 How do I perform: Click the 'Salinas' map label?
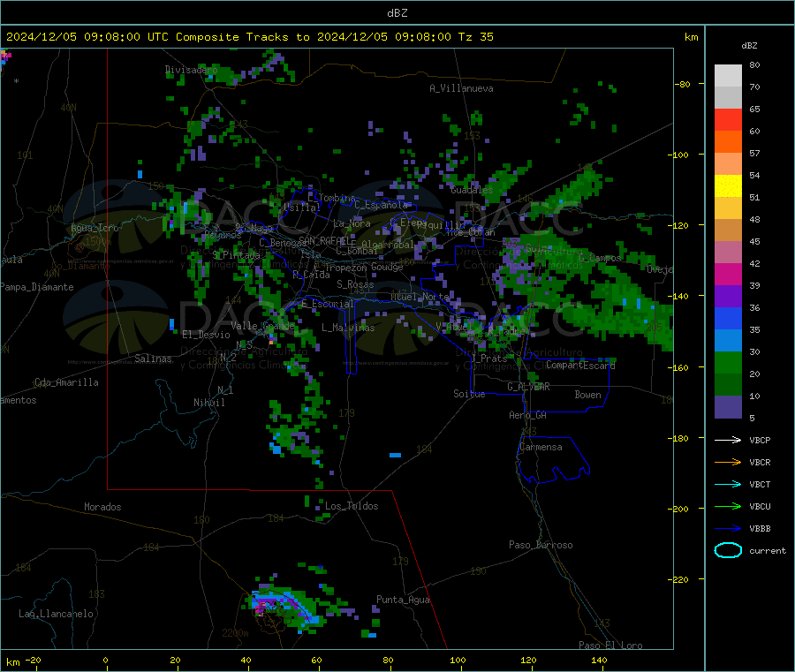pyautogui.click(x=153, y=359)
